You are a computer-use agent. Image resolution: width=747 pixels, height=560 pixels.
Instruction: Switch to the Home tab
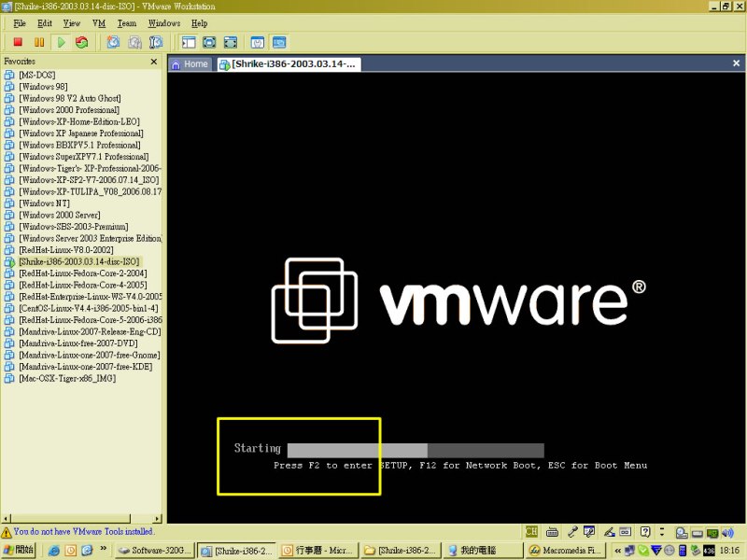[x=190, y=64]
